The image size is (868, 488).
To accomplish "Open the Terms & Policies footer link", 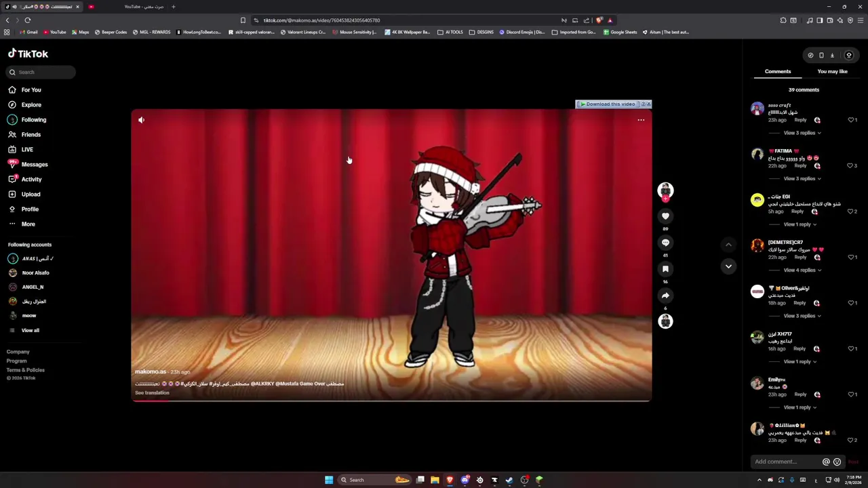I will tap(26, 370).
